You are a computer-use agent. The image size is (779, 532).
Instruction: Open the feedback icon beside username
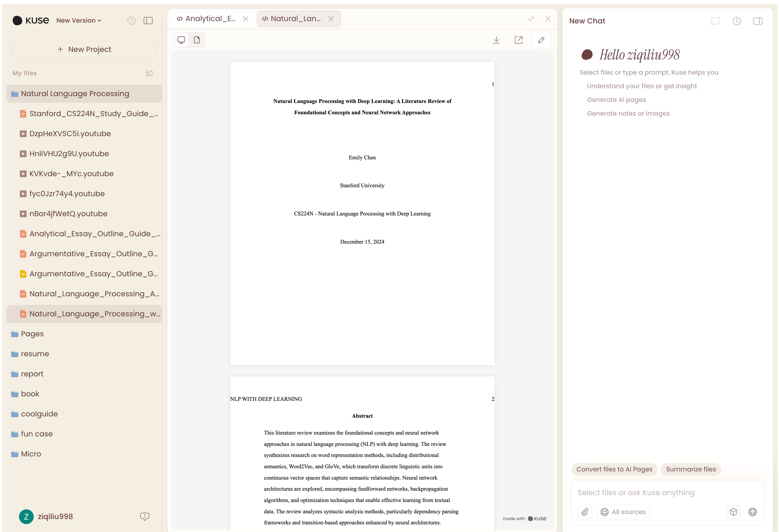coord(144,516)
